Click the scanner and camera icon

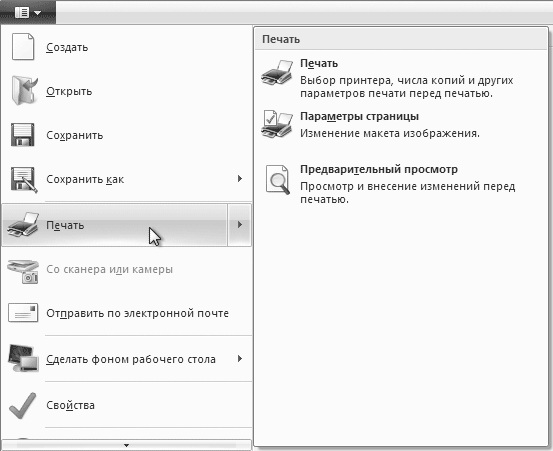23,271
